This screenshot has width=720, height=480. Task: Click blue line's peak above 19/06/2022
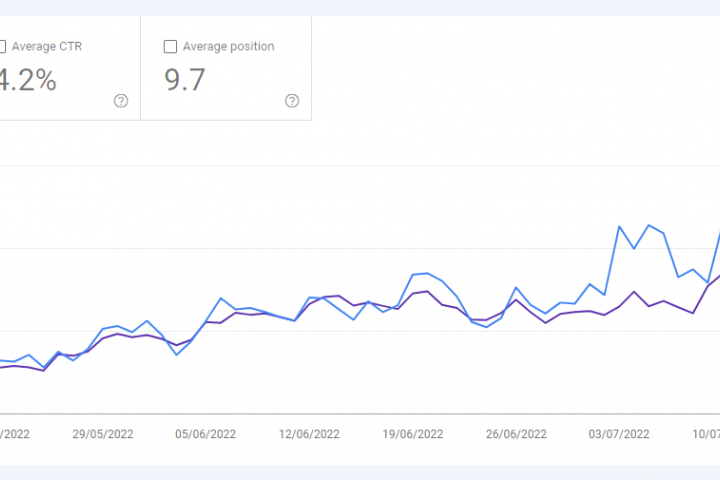pyautogui.click(x=428, y=273)
